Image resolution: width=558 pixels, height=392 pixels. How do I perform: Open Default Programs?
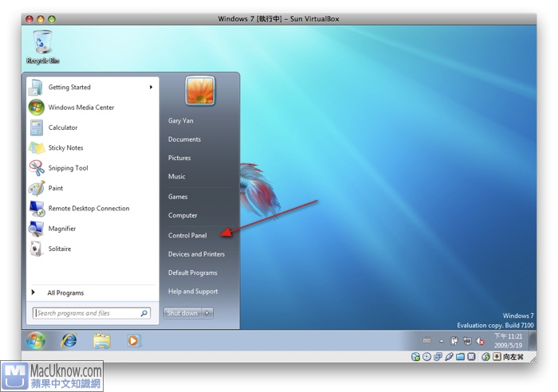[193, 272]
